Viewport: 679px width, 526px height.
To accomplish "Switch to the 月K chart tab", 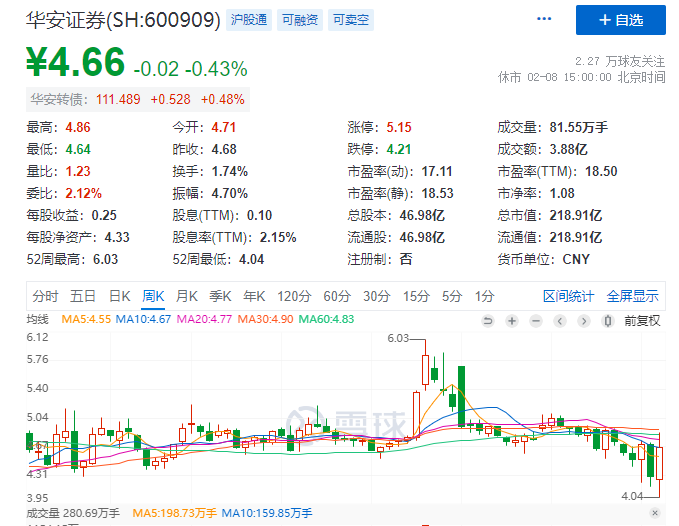I will (186, 296).
